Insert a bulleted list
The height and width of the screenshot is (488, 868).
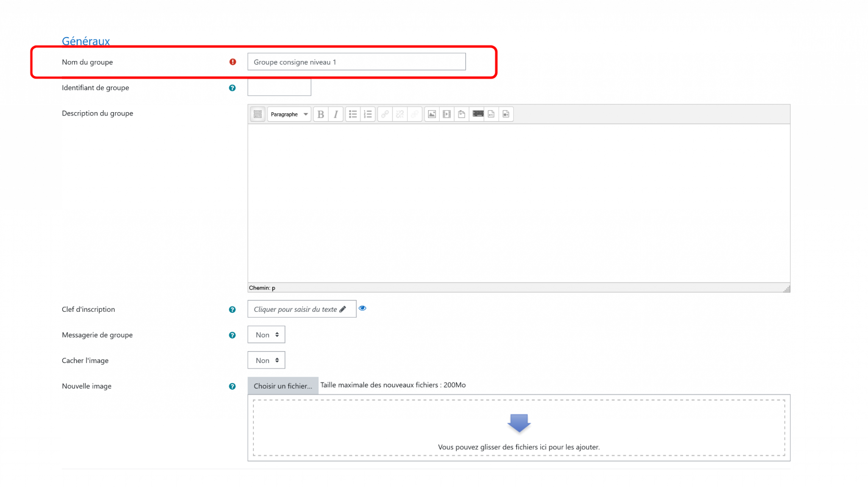353,114
